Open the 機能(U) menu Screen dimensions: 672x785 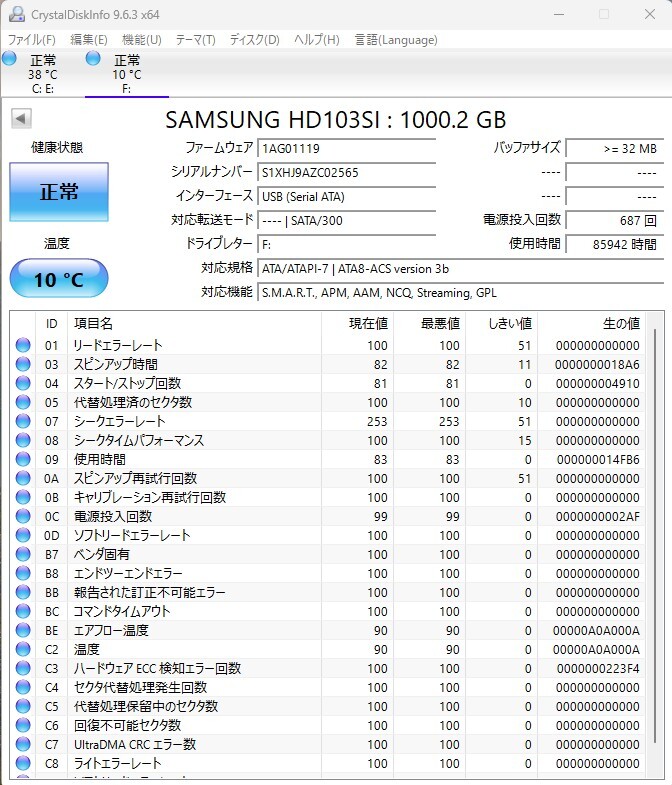point(142,40)
